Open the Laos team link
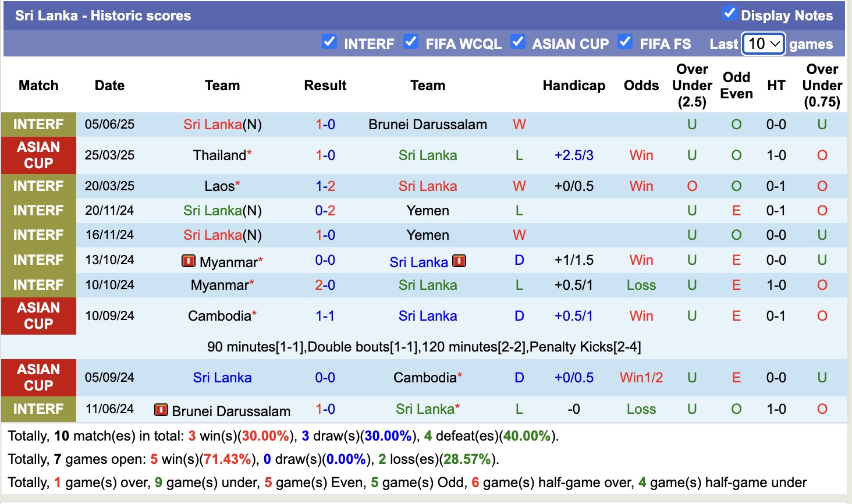This screenshot has width=852, height=504. [219, 186]
